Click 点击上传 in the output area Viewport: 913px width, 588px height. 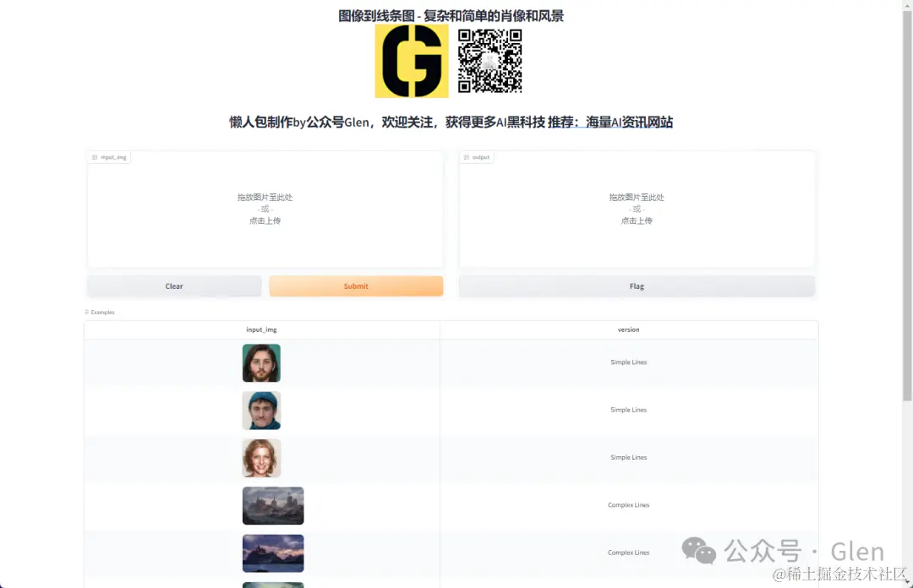[637, 220]
